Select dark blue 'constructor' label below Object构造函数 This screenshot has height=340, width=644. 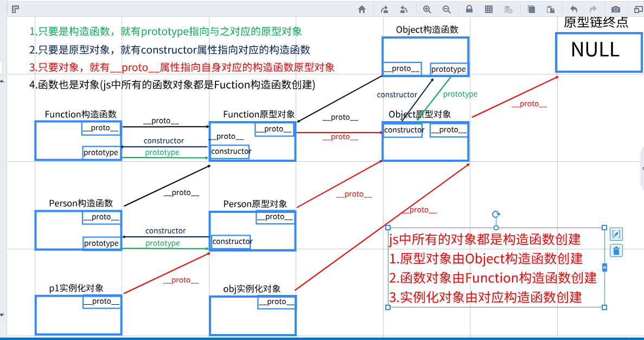point(397,95)
